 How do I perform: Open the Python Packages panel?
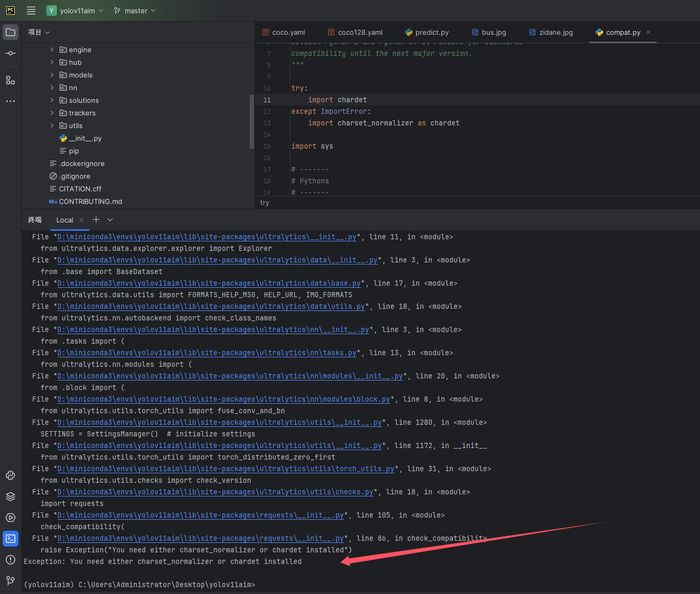coord(11,496)
